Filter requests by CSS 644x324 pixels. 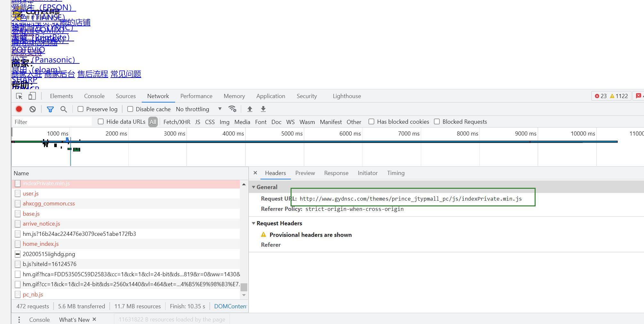[x=210, y=122]
